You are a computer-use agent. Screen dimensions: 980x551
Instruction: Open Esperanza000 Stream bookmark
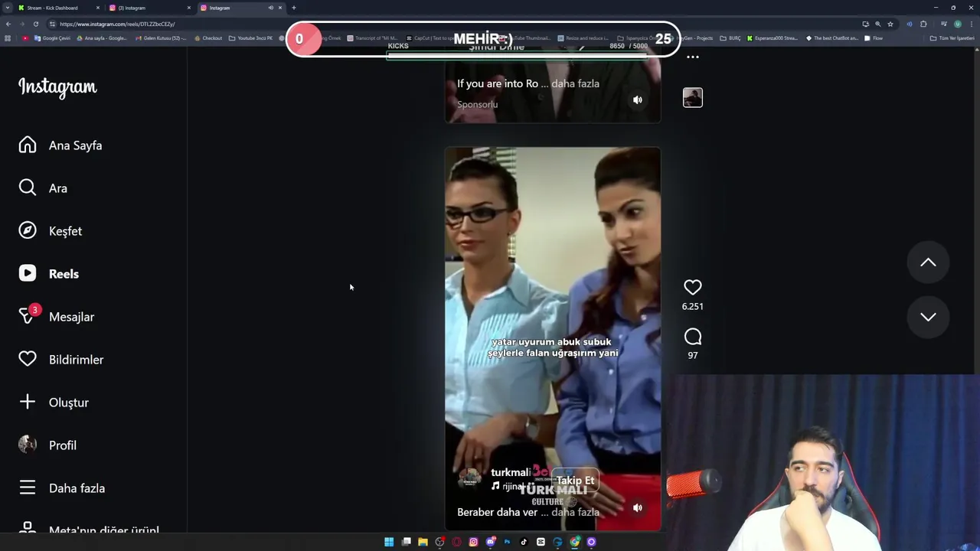click(773, 38)
